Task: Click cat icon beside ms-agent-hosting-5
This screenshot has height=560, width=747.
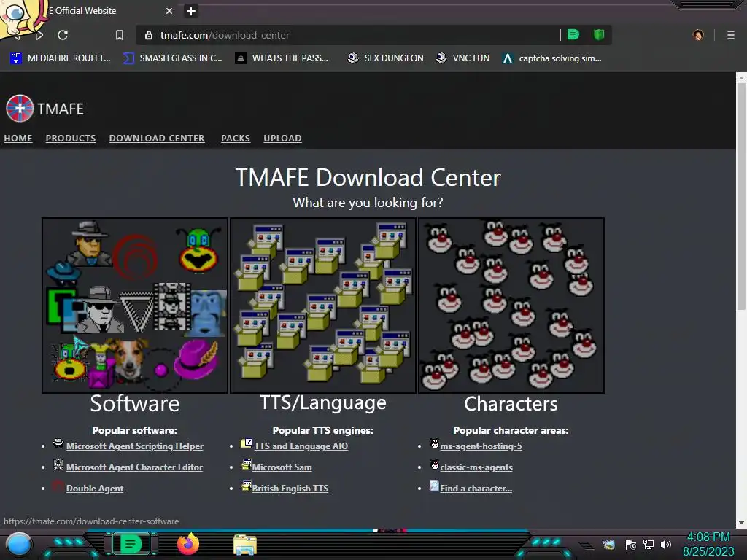Action: [x=435, y=443]
